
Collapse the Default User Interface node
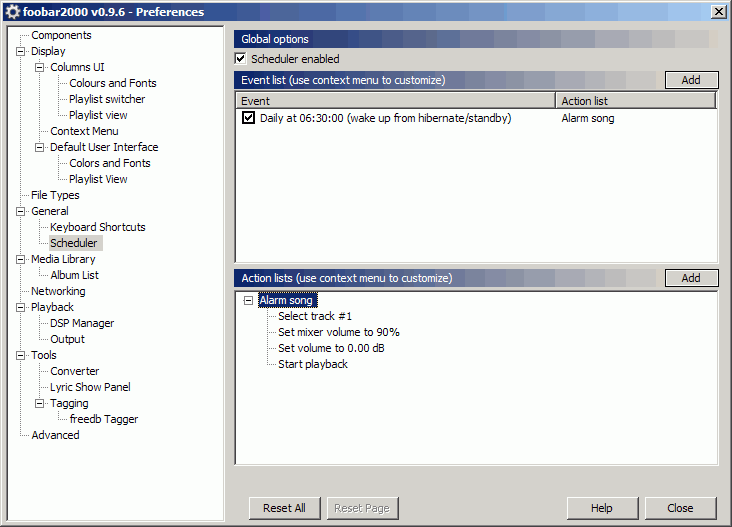40,147
